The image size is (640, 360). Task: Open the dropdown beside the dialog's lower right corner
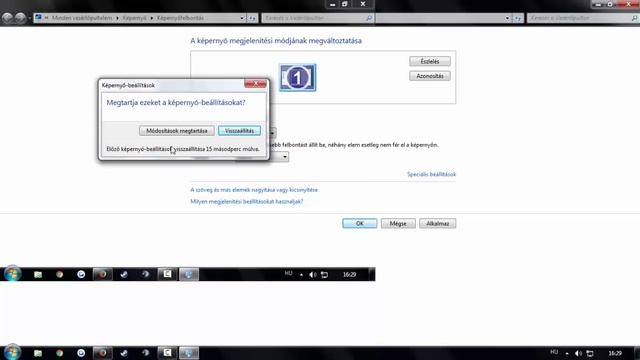pos(285,157)
